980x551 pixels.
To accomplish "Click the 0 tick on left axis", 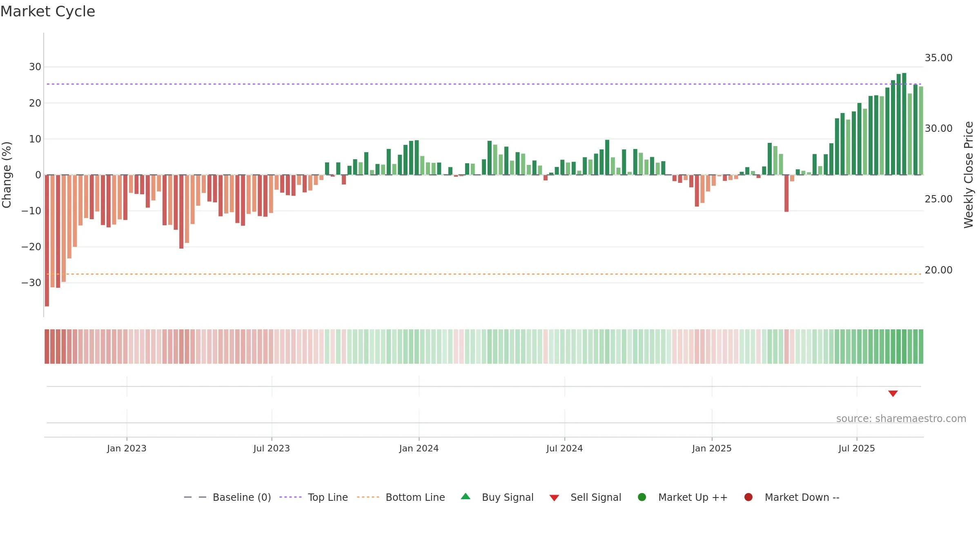I will (x=38, y=175).
